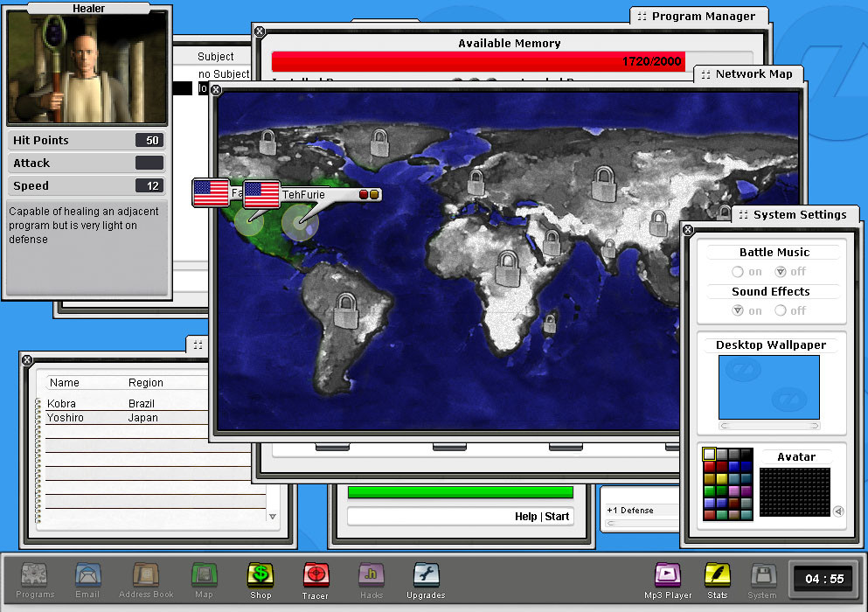Click the arrow beside the Avatar grid
Viewport: 868px width, 612px height.
[838, 511]
